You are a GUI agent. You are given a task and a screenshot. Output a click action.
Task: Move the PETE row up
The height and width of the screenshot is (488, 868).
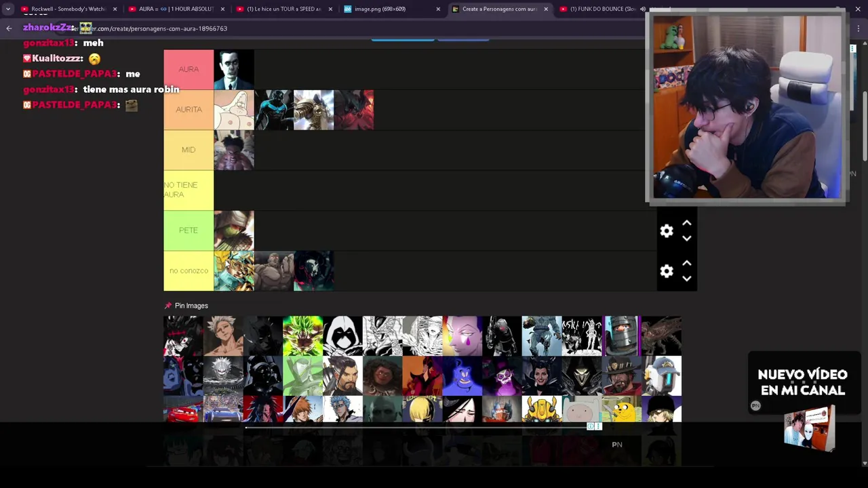point(686,223)
